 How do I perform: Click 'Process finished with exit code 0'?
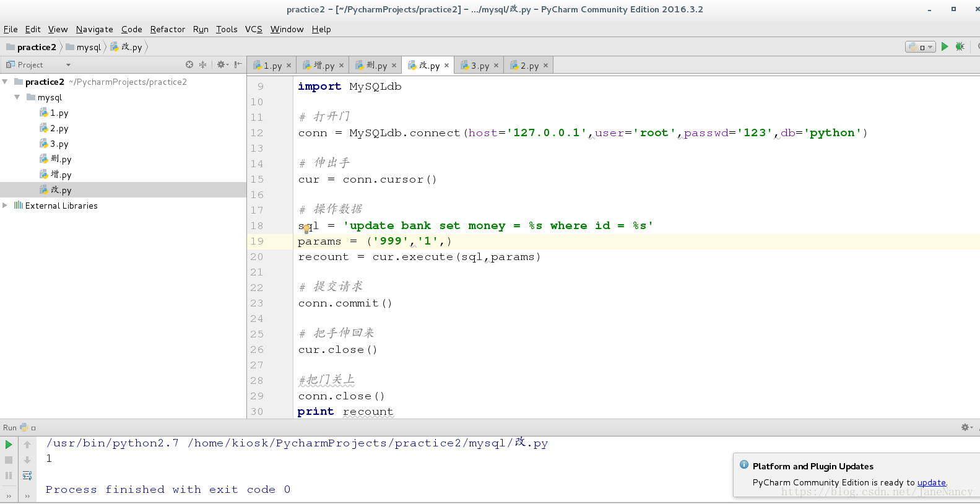(168, 490)
